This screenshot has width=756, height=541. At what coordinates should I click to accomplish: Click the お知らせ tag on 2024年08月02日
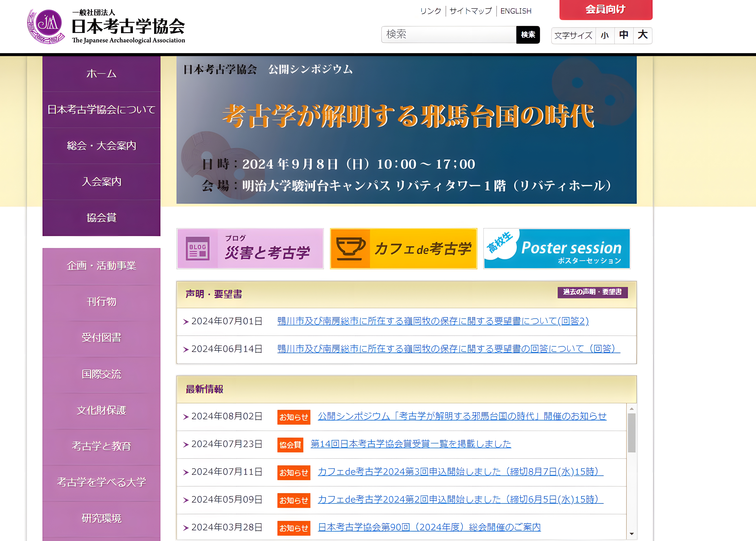pos(294,417)
